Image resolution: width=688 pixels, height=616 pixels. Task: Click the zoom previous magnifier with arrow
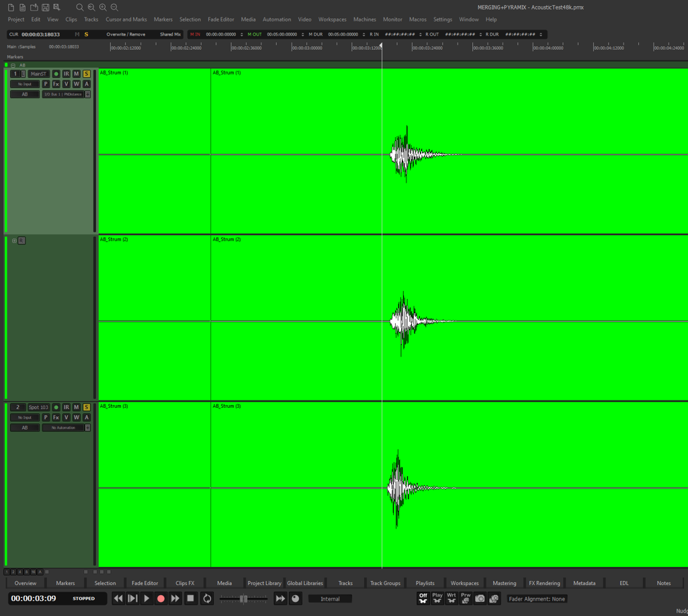click(91, 7)
